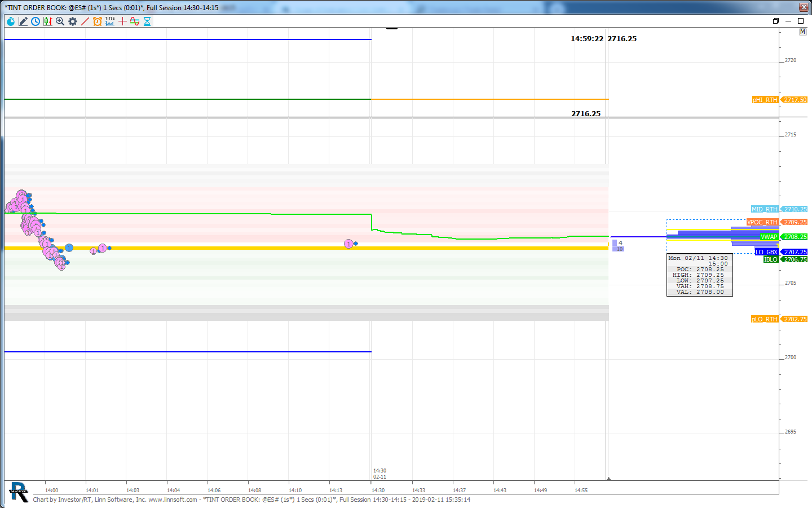Click the orange VPOC_RTH level label
The width and height of the screenshot is (812, 508).
pos(762,222)
